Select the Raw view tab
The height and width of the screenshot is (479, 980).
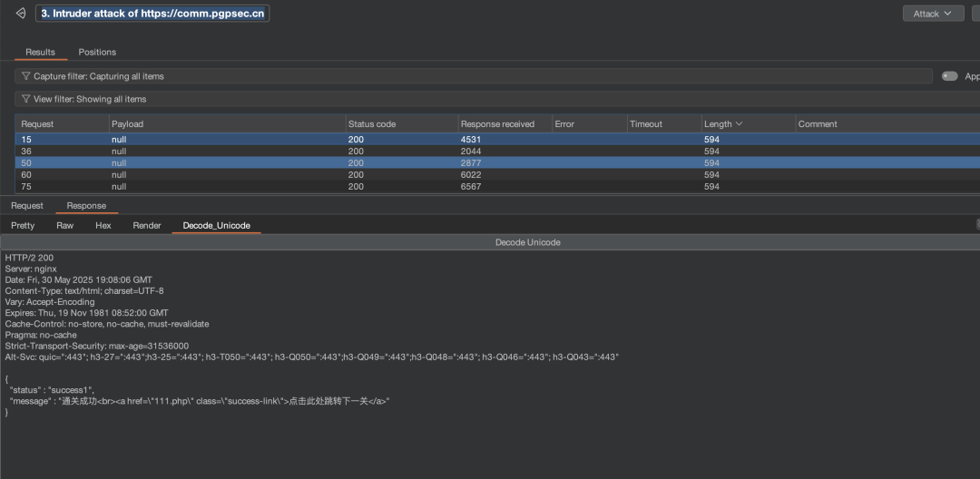65,226
